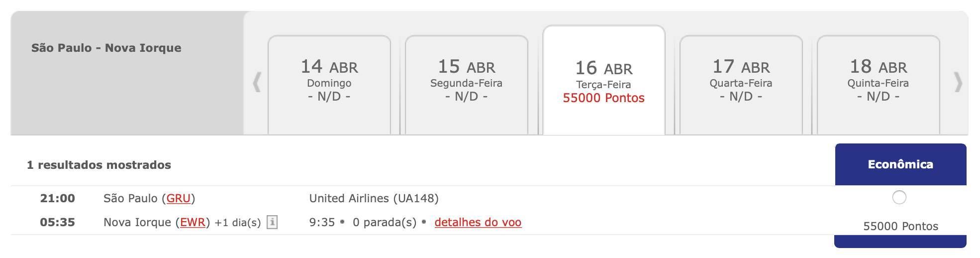This screenshot has height=258, width=980.
Task: Show earlier dates with the left arrow
Action: 257,82
